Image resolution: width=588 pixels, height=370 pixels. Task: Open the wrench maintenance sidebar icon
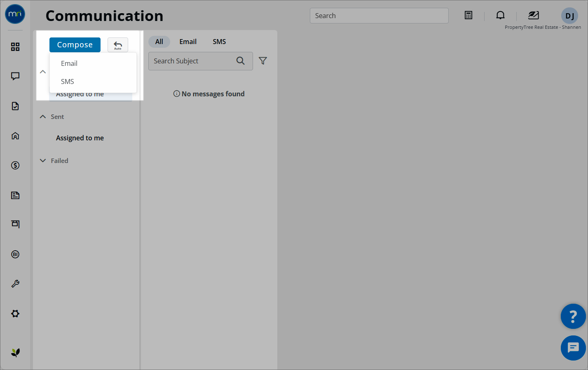pos(15,284)
